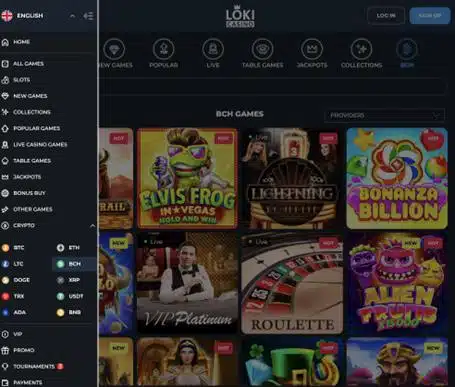Click the Log In button
This screenshot has width=455, height=387.
[386, 15]
